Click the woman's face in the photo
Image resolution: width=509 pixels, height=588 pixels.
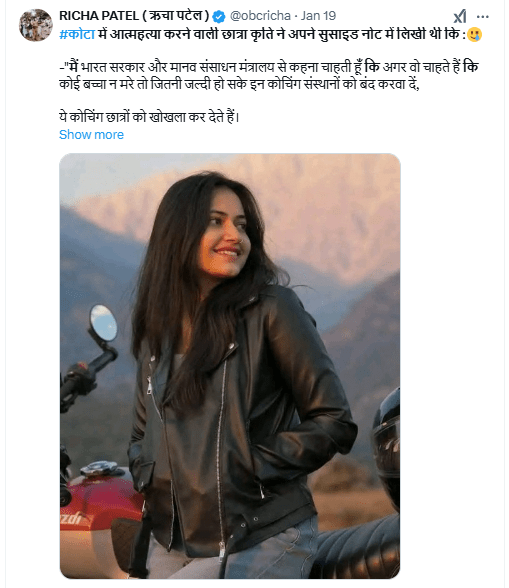pos(224,236)
